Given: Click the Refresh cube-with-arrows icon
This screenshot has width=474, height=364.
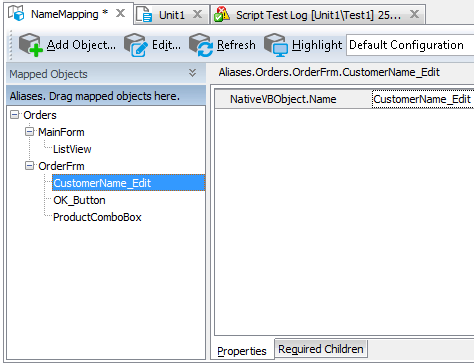Looking at the screenshot, I should coord(201,45).
